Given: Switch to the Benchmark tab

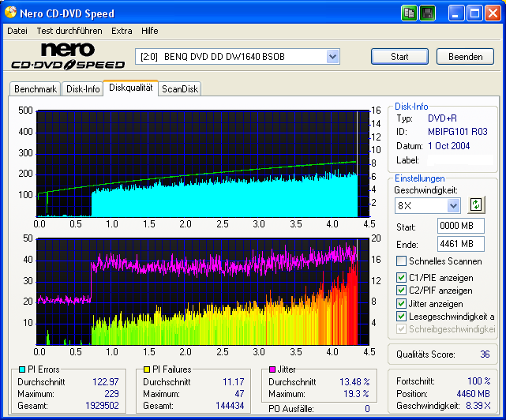Looking at the screenshot, I should [x=36, y=89].
